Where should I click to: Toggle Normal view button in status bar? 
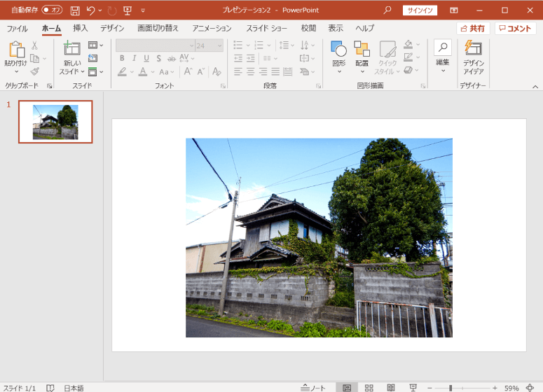tap(346, 387)
